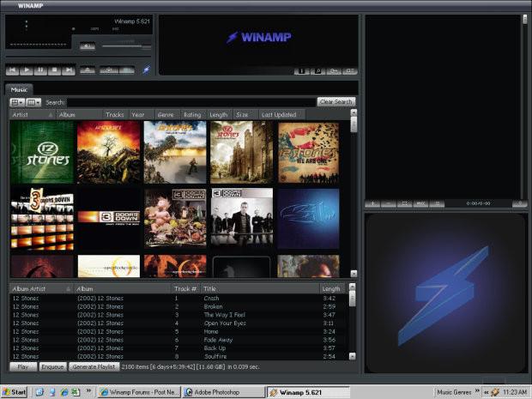
Task: Click the album grid scrollbar down arrow
Action: click(354, 274)
